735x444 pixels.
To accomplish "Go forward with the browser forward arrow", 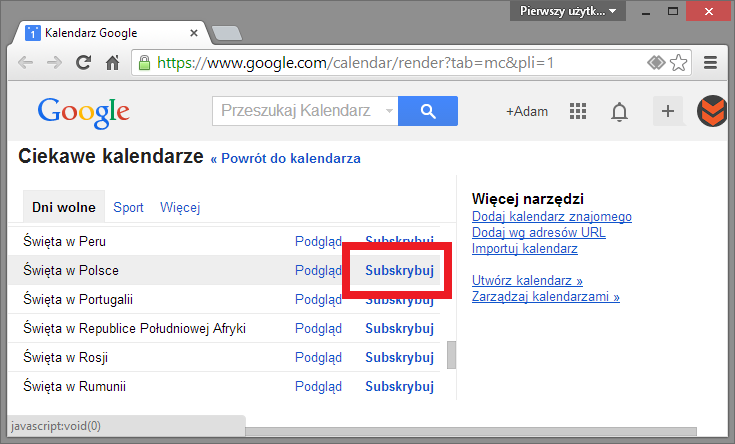I will tap(54, 62).
